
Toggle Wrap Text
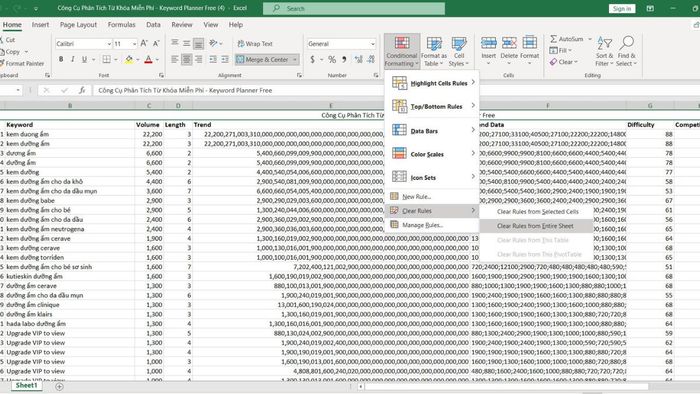[255, 44]
